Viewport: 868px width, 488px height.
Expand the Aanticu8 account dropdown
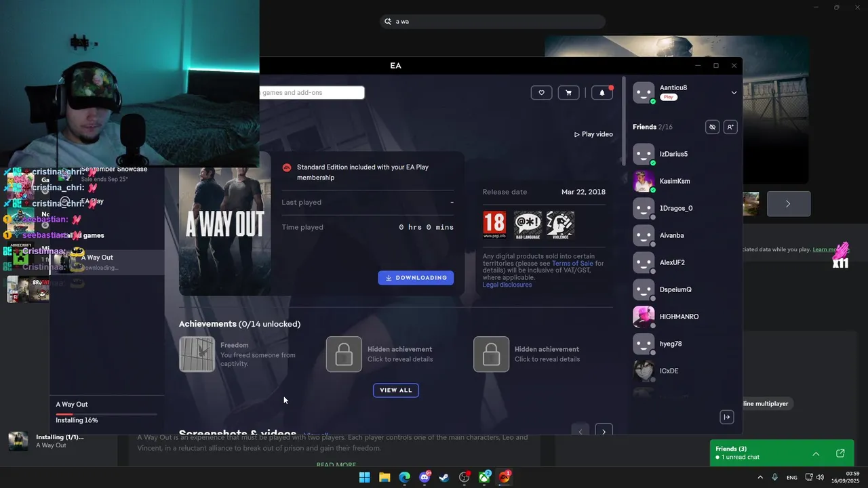[x=734, y=93]
